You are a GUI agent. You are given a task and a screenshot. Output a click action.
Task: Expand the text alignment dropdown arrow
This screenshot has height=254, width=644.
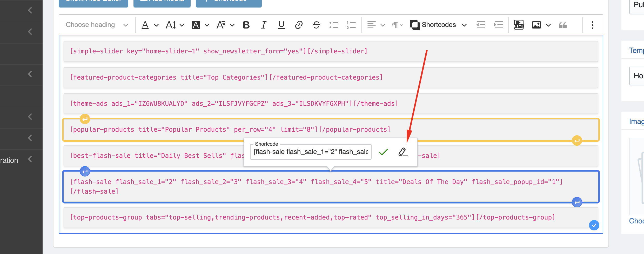(x=383, y=25)
